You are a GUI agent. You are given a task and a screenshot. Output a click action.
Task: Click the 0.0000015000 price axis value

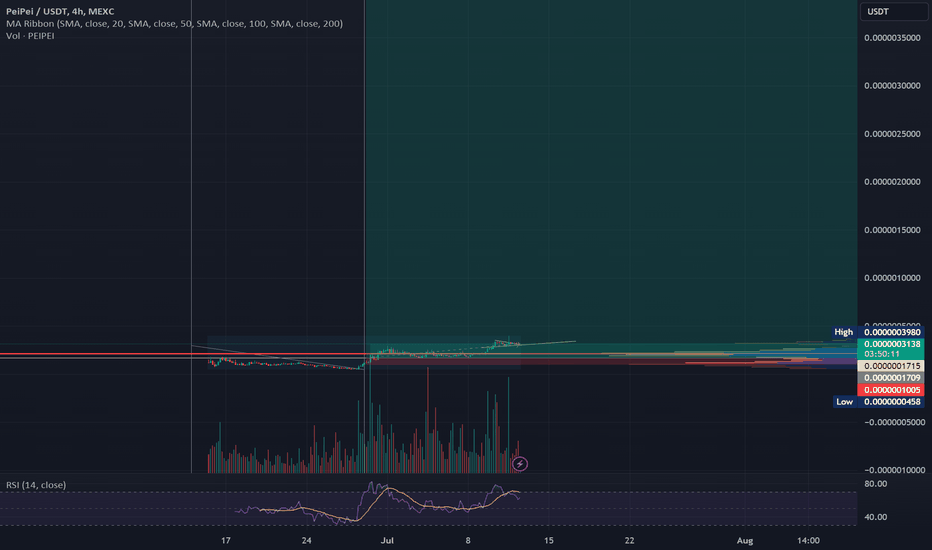[892, 230]
